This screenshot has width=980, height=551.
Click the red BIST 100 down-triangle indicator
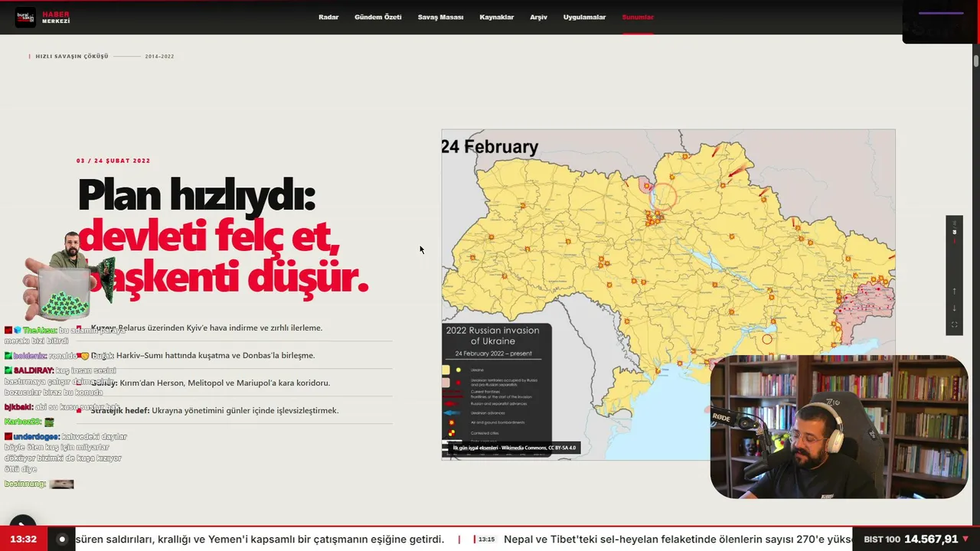pyautogui.click(x=965, y=540)
